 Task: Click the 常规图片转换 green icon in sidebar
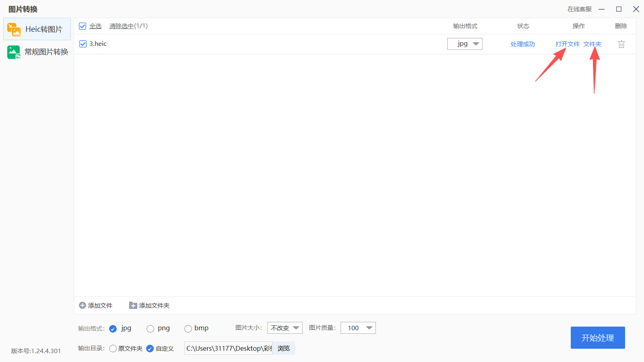(x=14, y=52)
